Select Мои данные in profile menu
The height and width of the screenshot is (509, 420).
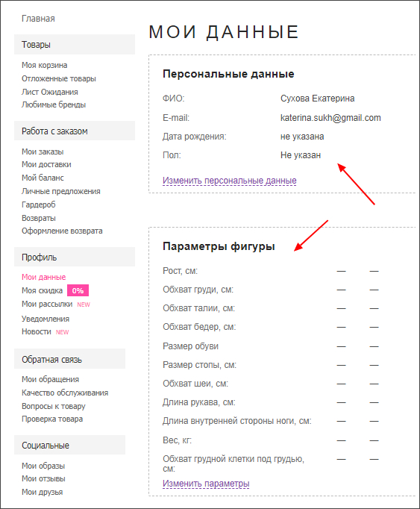[x=43, y=277]
